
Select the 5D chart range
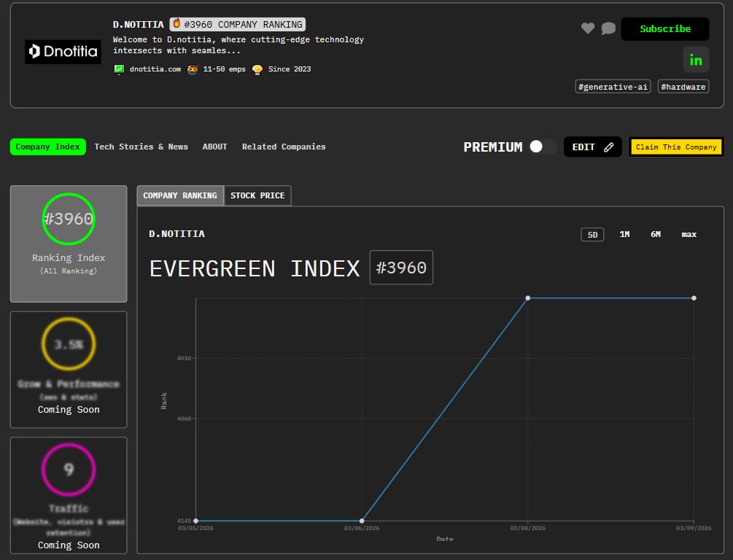click(x=592, y=234)
